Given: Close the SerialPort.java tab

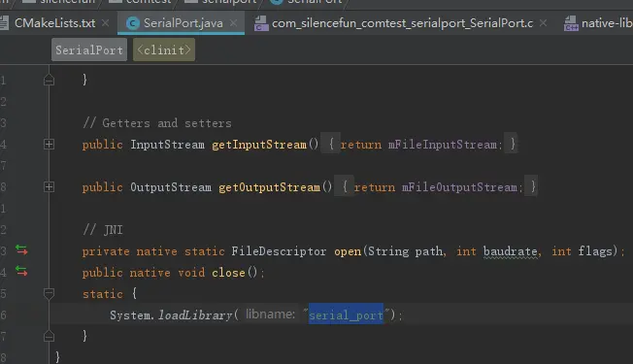Looking at the screenshot, I should click(233, 23).
